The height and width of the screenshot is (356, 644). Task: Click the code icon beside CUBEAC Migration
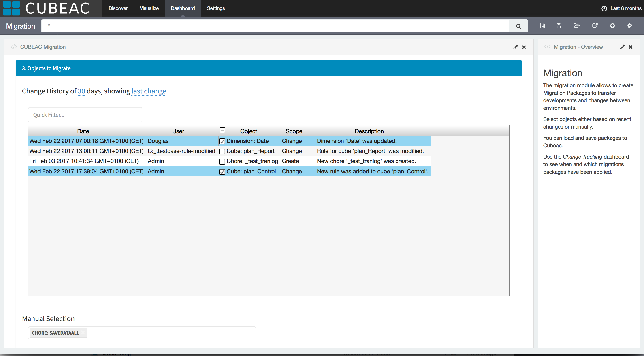[x=14, y=47]
